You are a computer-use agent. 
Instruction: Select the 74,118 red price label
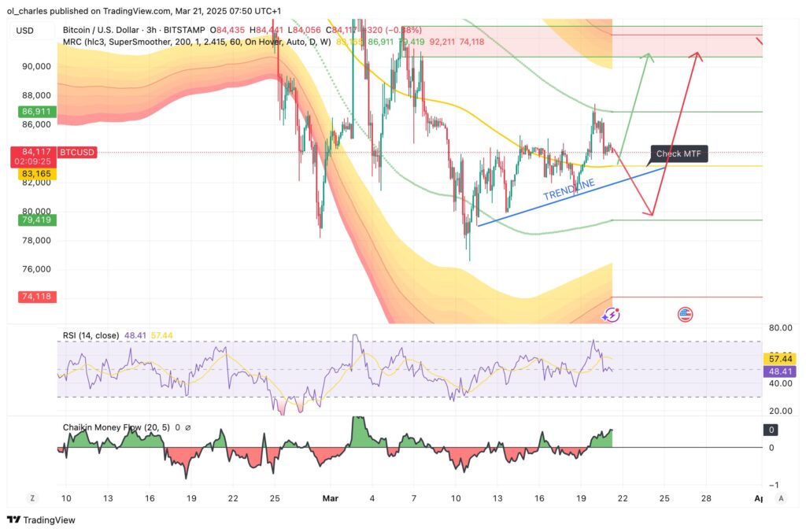pos(35,297)
